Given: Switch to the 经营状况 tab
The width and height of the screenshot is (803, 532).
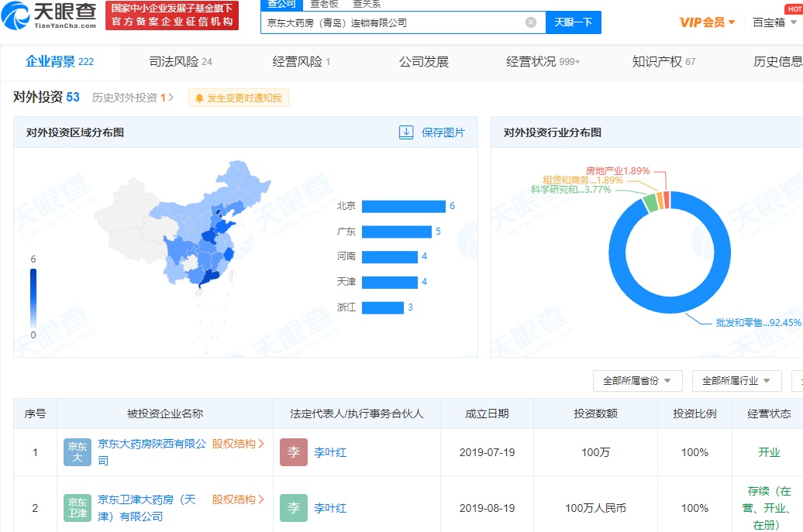Looking at the screenshot, I should [x=543, y=62].
